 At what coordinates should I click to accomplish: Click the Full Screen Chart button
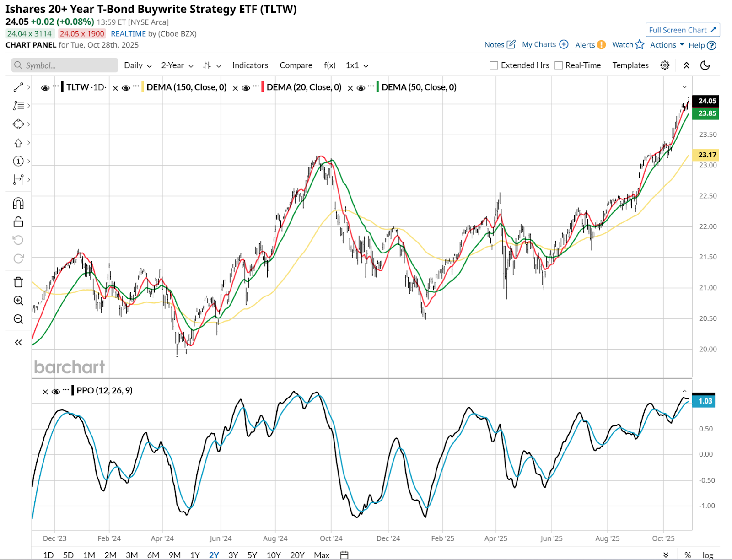pyautogui.click(x=682, y=30)
